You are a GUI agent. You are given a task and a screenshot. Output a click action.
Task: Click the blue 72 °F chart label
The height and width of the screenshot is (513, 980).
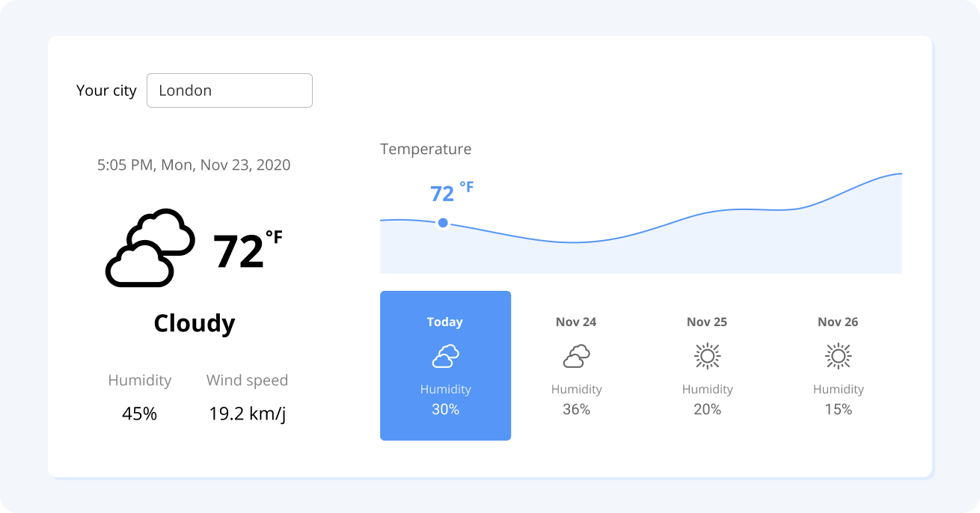452,192
